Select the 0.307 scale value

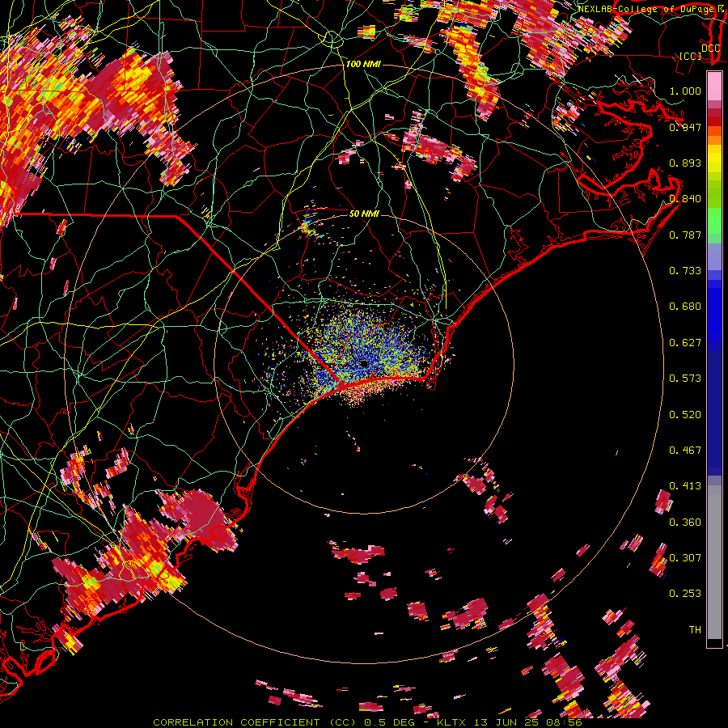pos(685,558)
